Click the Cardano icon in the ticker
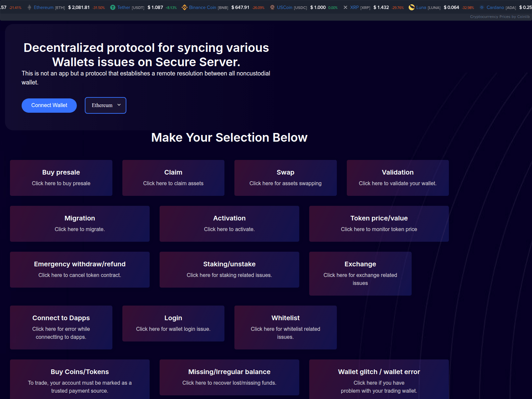Viewport: 532px width, 399px height. (482, 7)
